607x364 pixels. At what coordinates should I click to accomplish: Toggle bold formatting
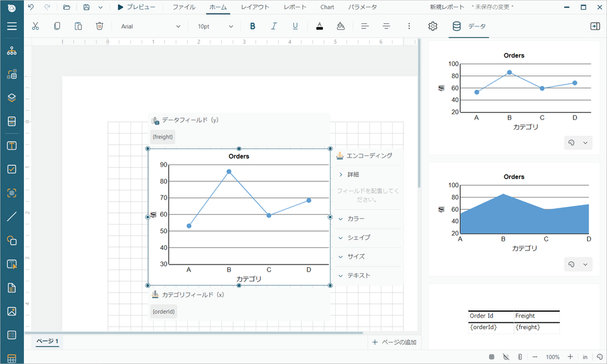point(252,26)
